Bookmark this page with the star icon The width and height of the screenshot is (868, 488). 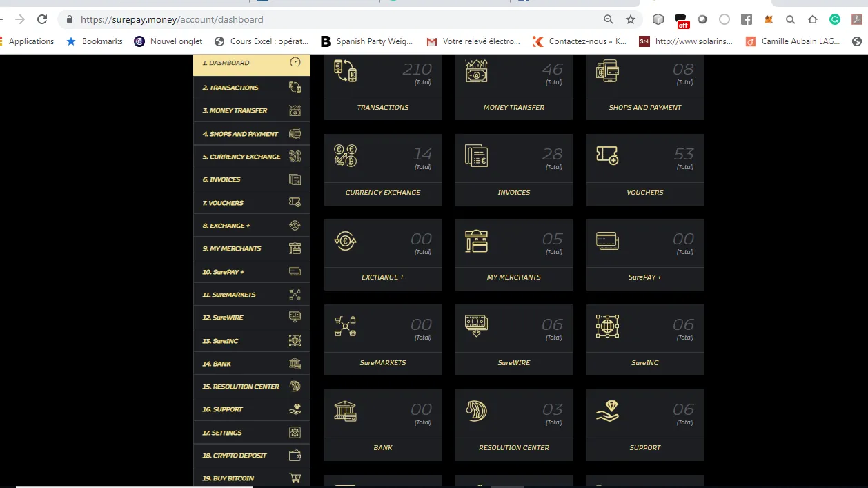pos(630,19)
